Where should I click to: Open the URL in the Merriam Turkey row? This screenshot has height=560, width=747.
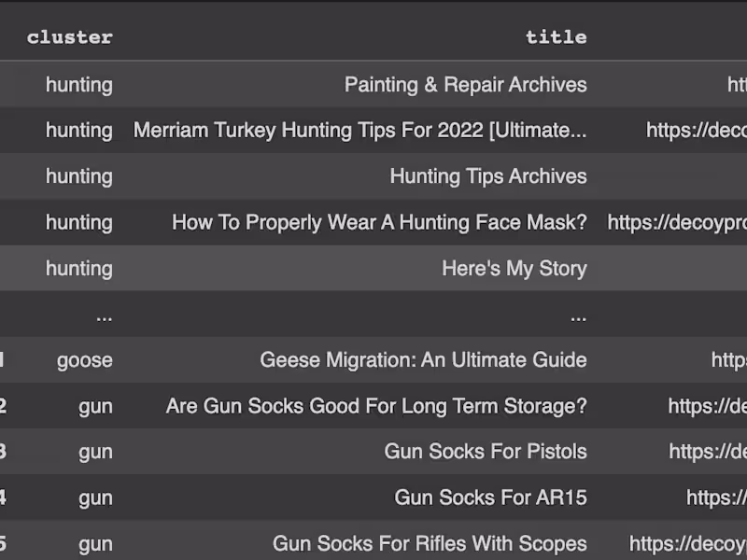pos(696,131)
